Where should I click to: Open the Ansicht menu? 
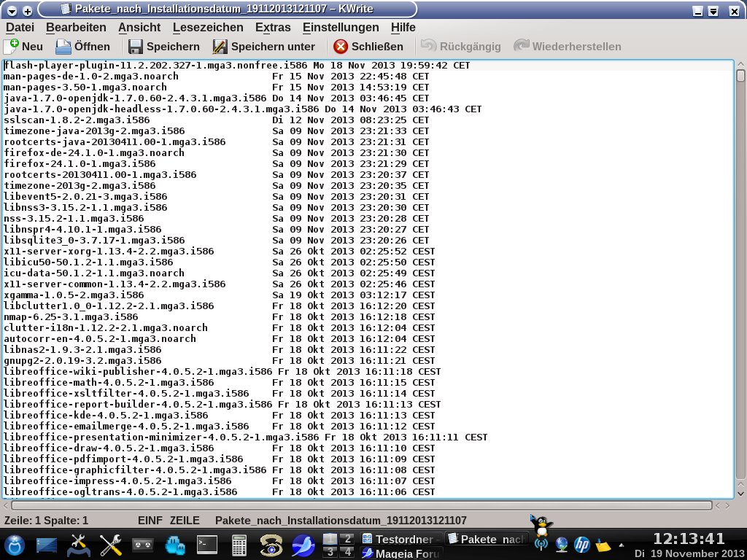139,27
